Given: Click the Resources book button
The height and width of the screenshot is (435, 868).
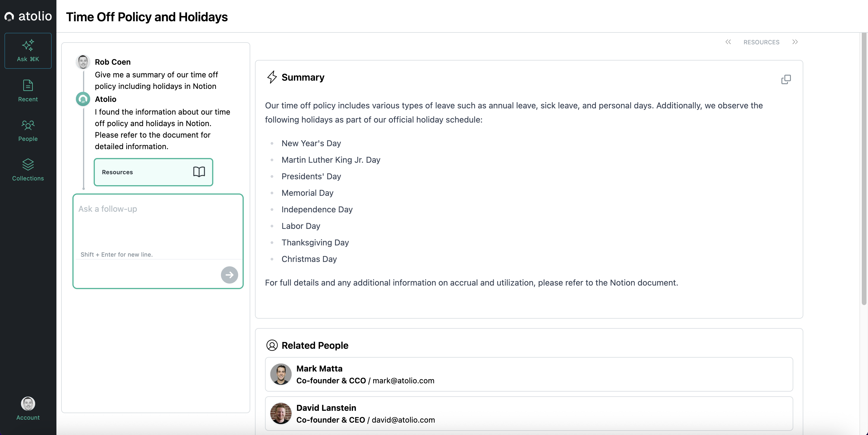Looking at the screenshot, I should pos(153,172).
